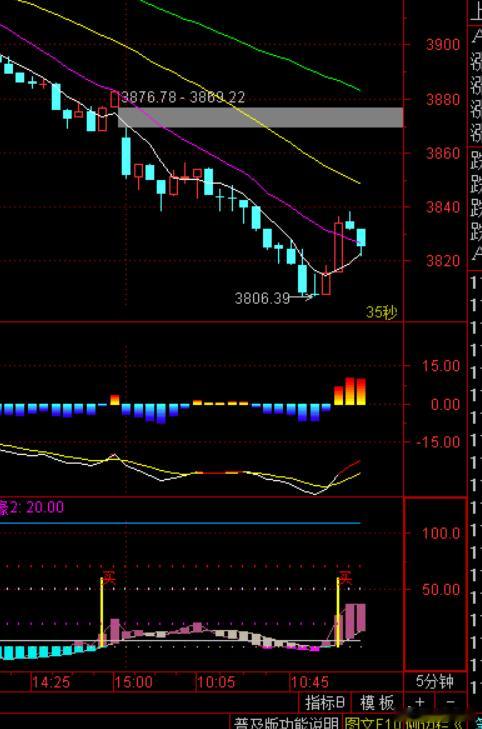Click the 3880 price axis label
The image size is (482, 729).
click(x=443, y=99)
